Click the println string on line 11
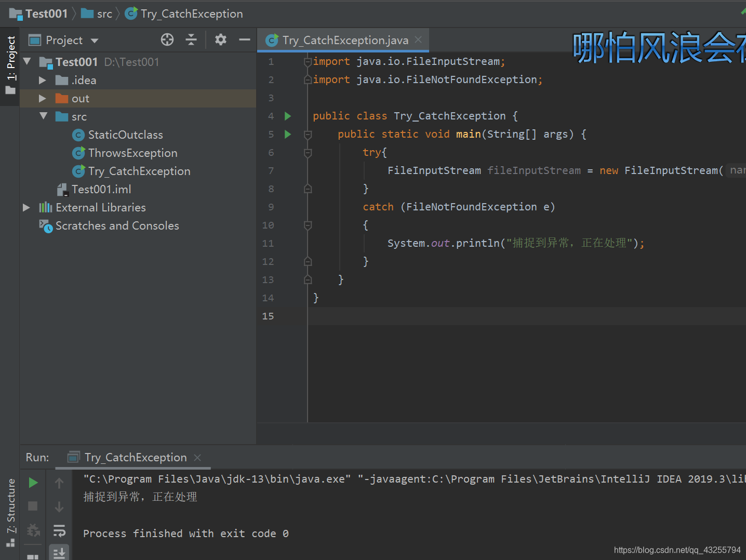 [569, 243]
